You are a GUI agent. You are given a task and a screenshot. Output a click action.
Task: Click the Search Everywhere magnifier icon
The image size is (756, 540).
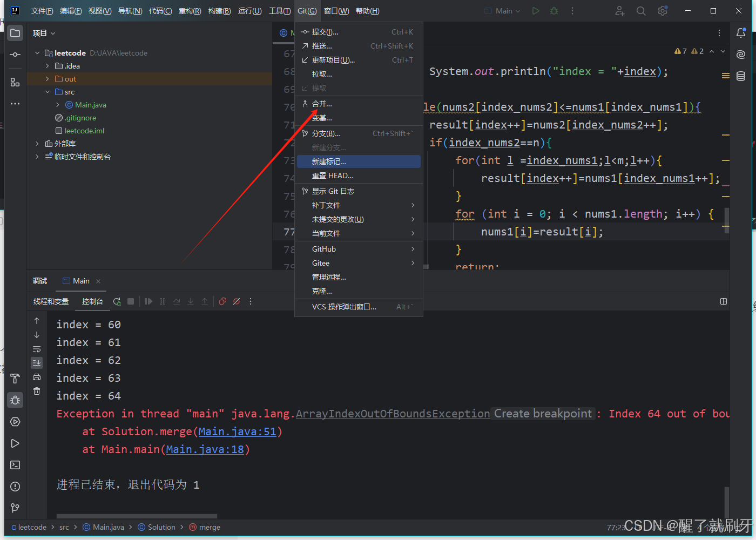[641, 11]
